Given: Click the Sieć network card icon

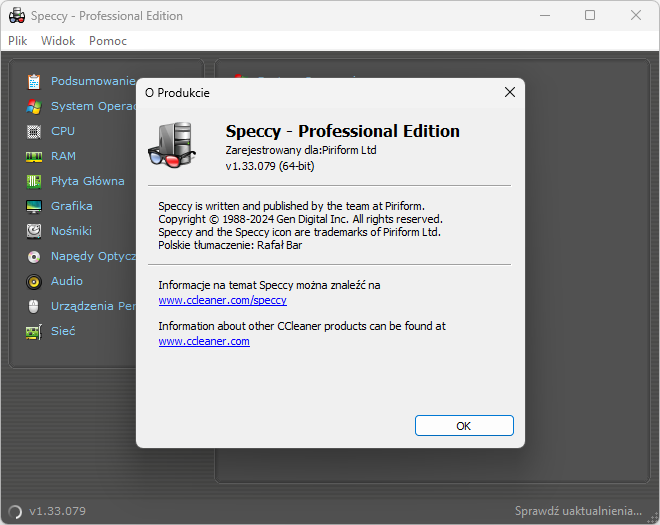Looking at the screenshot, I should click(x=34, y=332).
